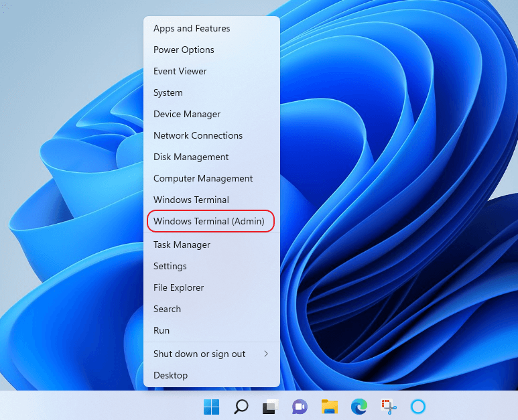This screenshot has width=518, height=420.
Task: Open the taskbar Search magnifier
Action: click(x=241, y=407)
